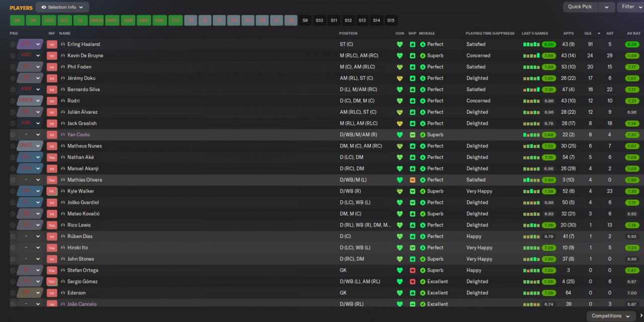The height and width of the screenshot is (322, 644).
Task: Click Yan Couto's sharpness dash icon
Action: [412, 134]
